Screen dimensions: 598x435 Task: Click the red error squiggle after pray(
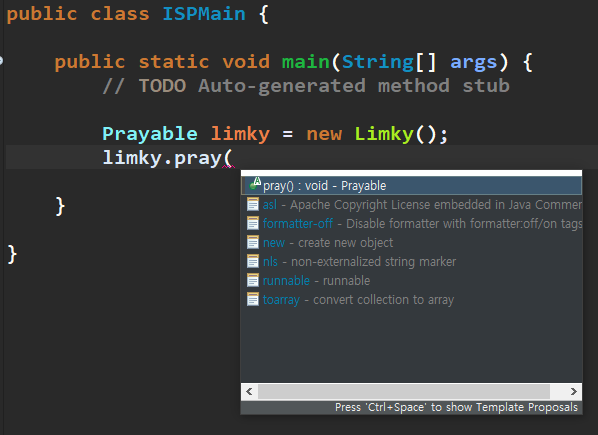point(228,167)
